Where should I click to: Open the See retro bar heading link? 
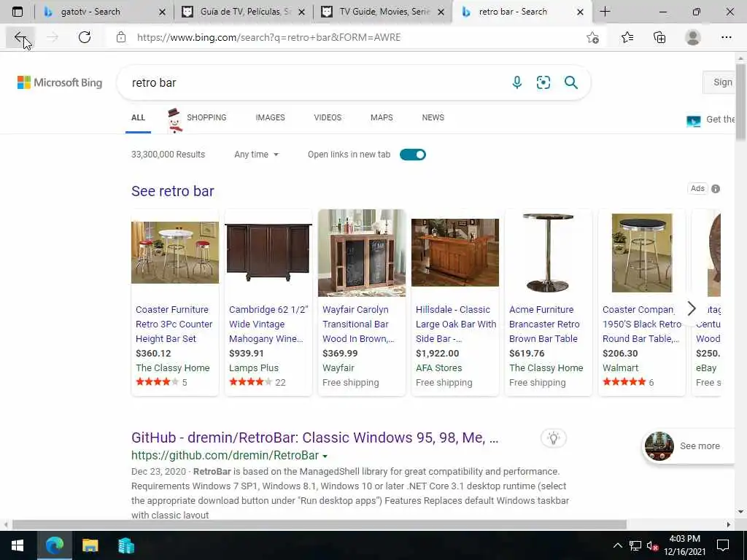click(172, 191)
